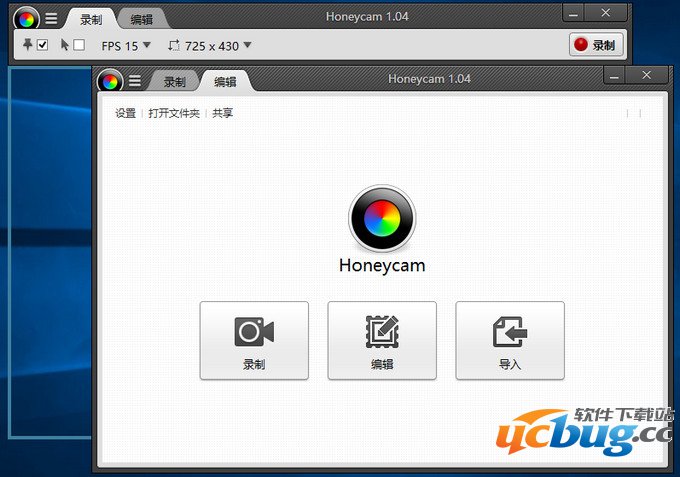Enable the mouse cursor capture checkbox
The height and width of the screenshot is (477, 680).
79,45
